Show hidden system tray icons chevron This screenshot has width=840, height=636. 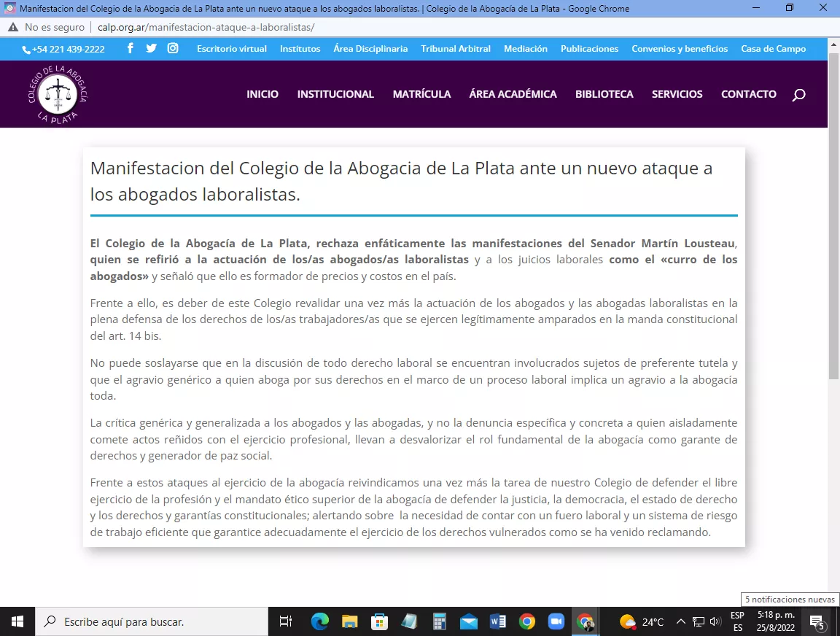pos(681,621)
